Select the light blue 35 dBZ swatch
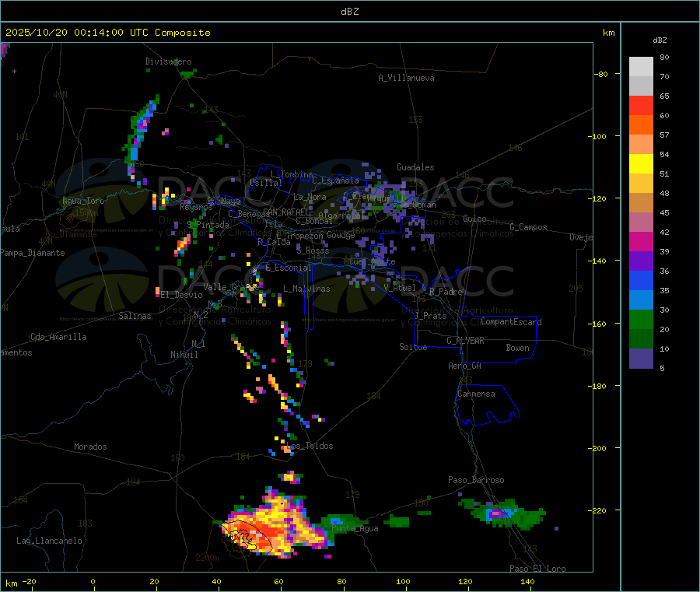Screen dimensions: 700x592 (641, 300)
